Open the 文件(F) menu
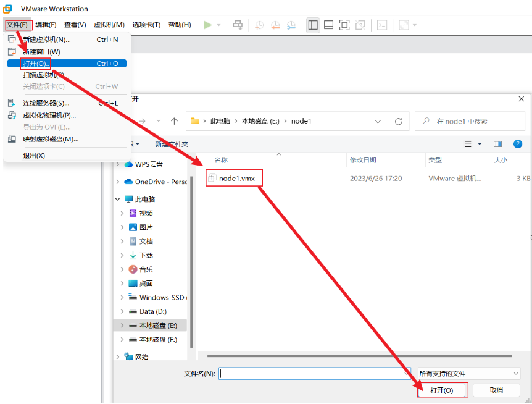This screenshot has height=404, width=532. 18,25
